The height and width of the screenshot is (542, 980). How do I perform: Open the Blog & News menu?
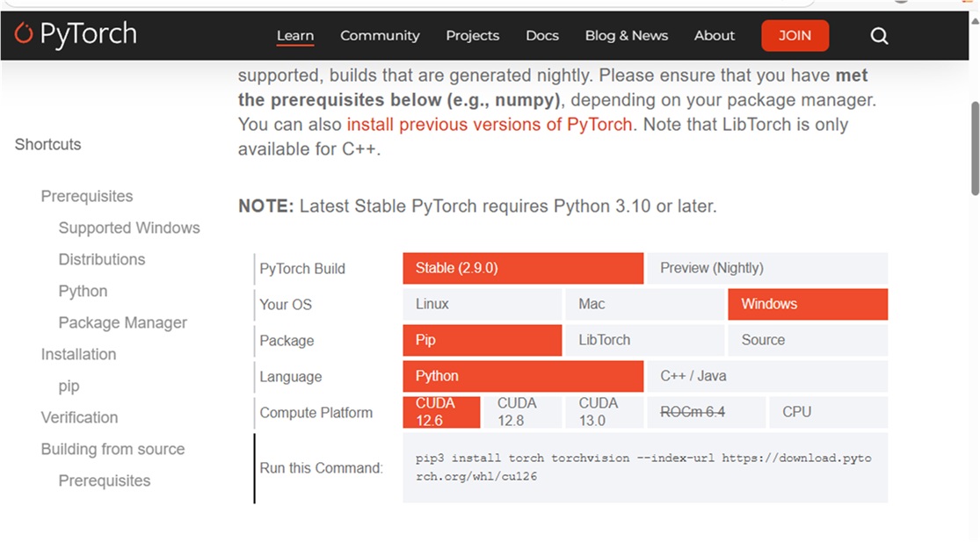click(627, 36)
